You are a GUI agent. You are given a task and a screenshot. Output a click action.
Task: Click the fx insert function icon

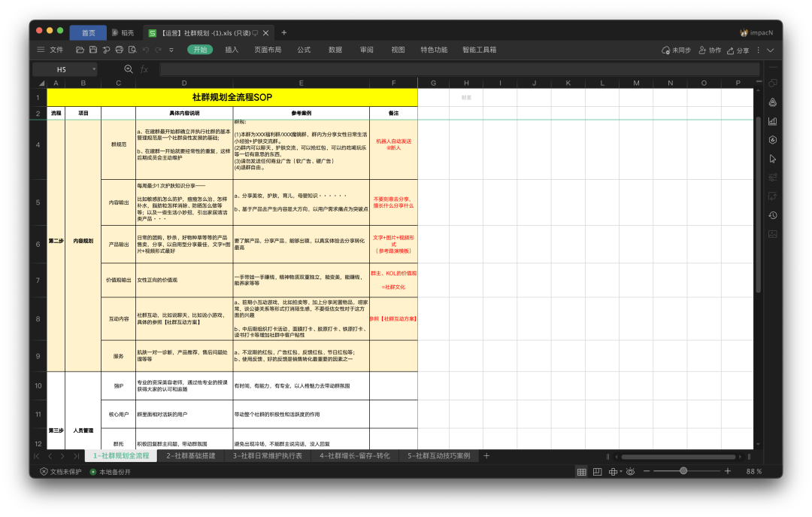[x=144, y=69]
